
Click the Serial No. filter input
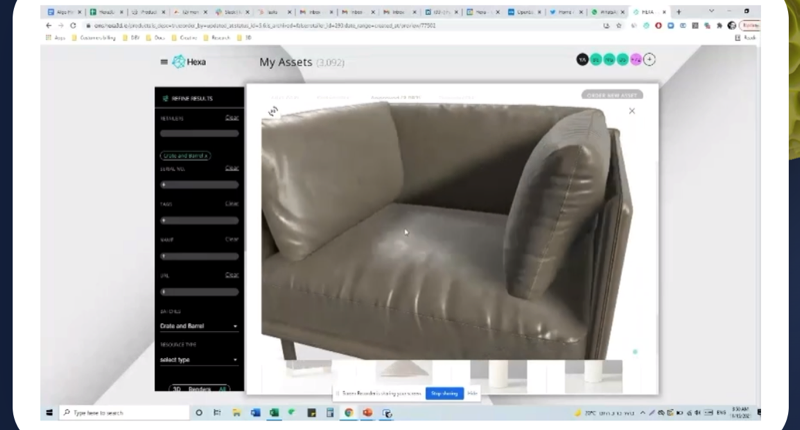click(199, 185)
